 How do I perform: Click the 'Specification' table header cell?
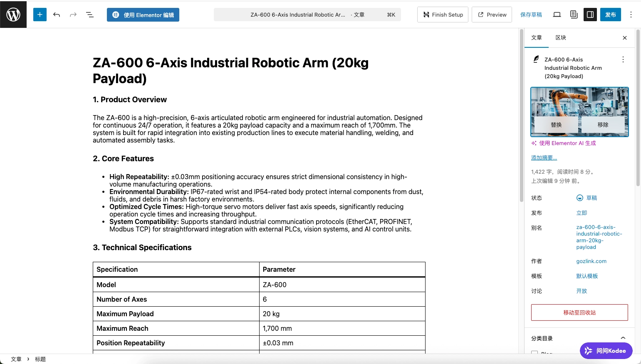pos(176,269)
